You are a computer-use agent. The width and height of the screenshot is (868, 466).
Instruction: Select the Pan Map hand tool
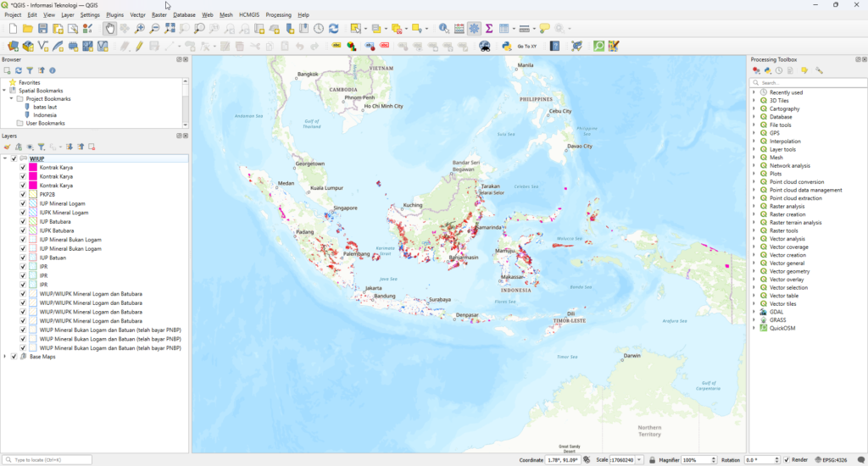pyautogui.click(x=110, y=29)
